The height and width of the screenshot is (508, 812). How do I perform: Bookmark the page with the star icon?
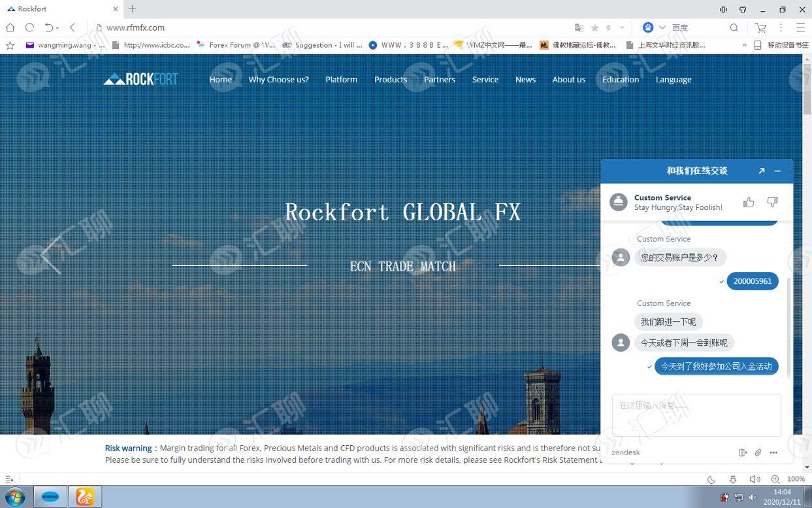tap(594, 27)
